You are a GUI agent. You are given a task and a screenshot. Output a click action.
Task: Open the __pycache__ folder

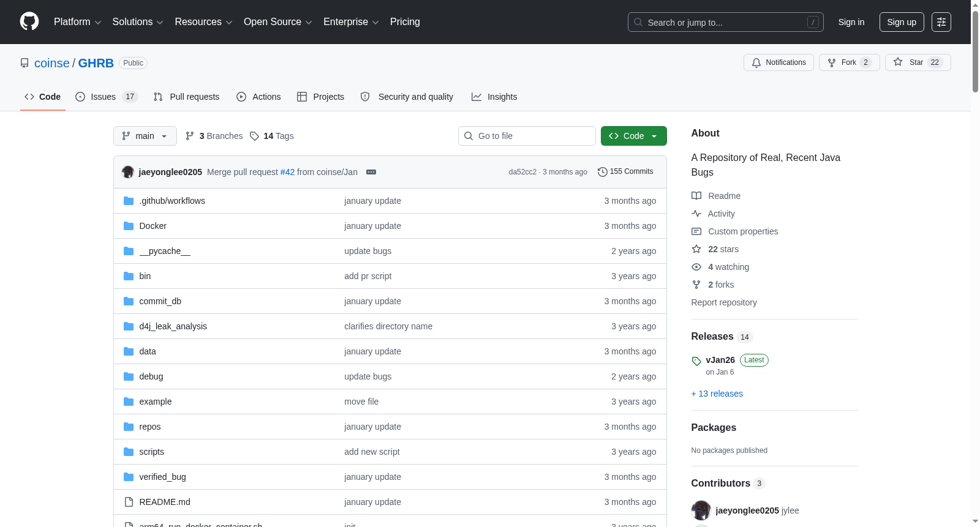165,251
